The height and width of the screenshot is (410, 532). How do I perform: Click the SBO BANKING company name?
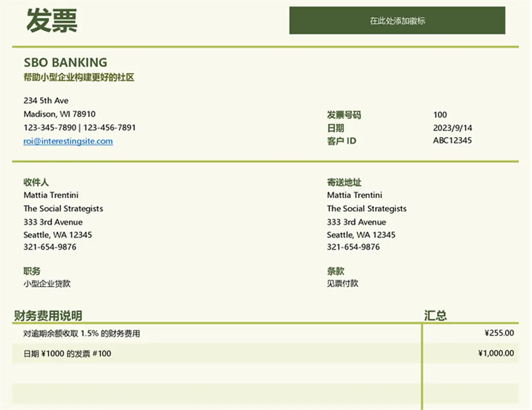click(65, 62)
